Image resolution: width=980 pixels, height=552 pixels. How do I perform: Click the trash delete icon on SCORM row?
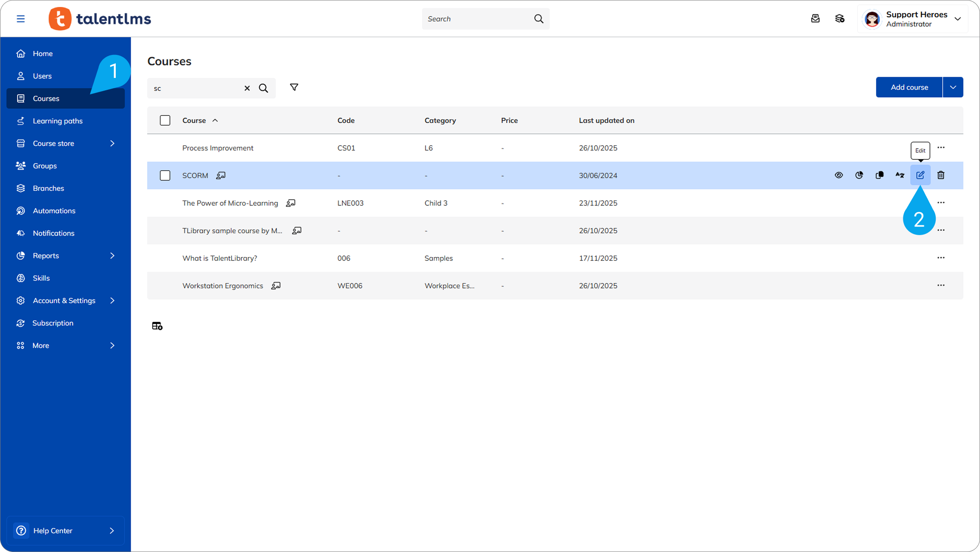tap(941, 175)
